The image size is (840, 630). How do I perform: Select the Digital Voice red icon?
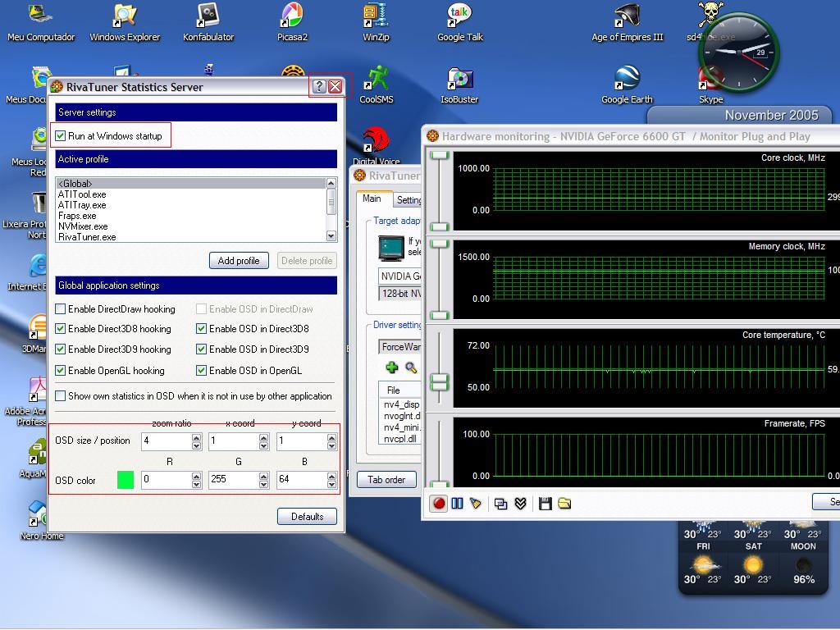(376, 145)
